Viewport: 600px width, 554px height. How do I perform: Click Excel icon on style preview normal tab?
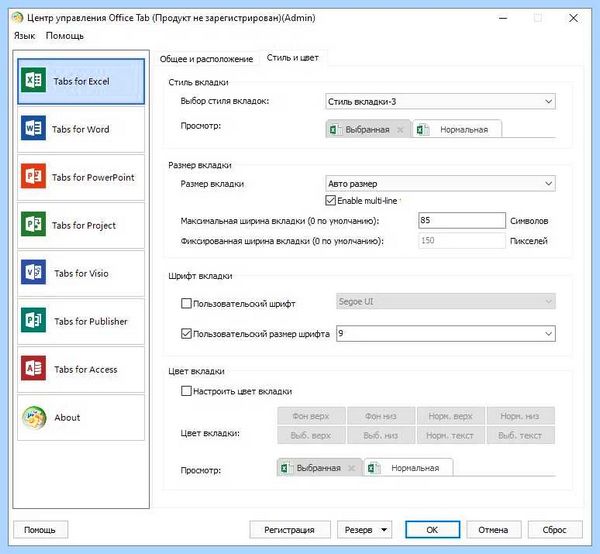tap(422, 130)
